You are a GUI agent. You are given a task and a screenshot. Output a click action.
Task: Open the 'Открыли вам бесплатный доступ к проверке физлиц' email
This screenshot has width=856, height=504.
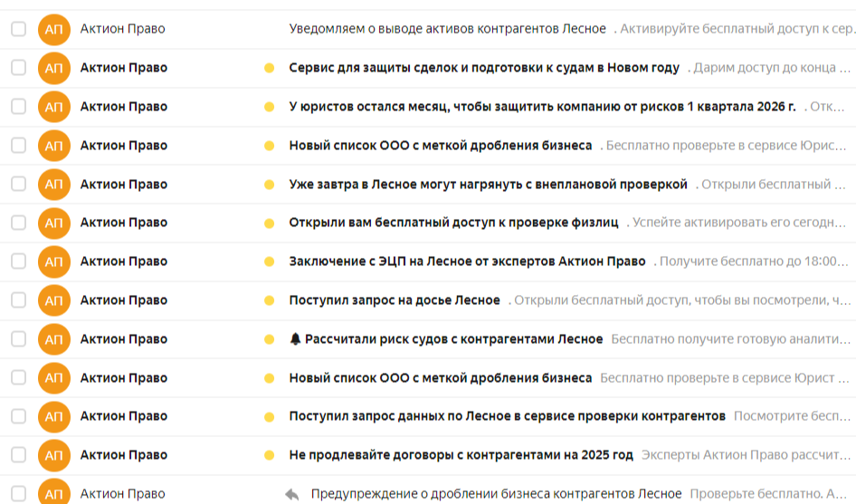(453, 223)
